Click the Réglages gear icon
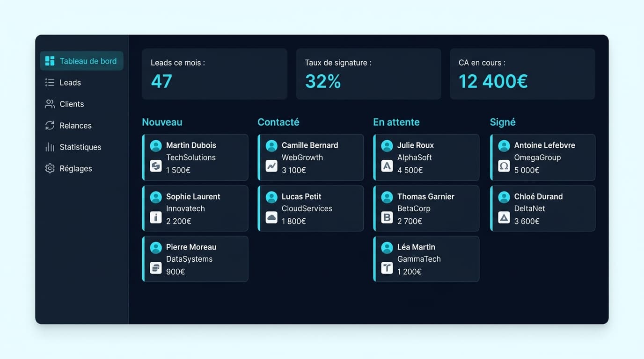The image size is (644, 359). click(50, 168)
